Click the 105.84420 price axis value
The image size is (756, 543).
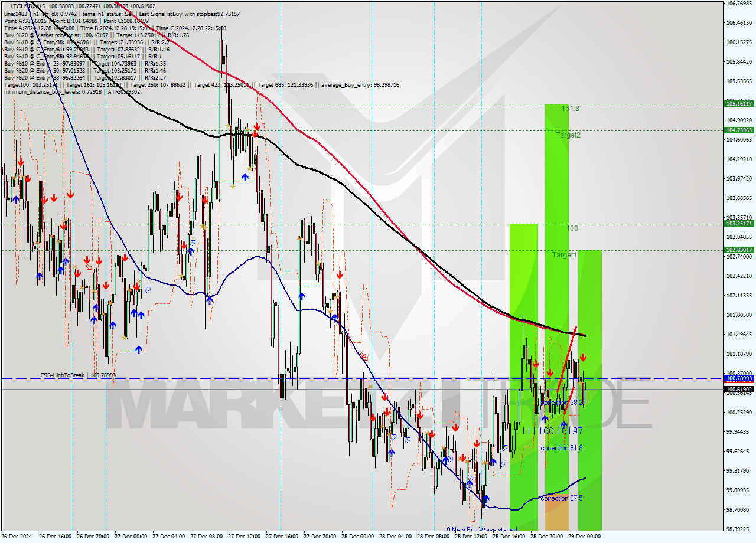coord(739,62)
